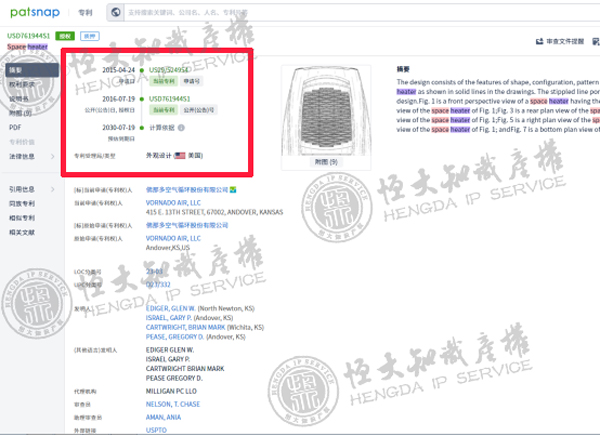Image resolution: width=600 pixels, height=436 pixels.
Task: Click the 申请号 tag under 2015-04-24
Action: tap(192, 81)
